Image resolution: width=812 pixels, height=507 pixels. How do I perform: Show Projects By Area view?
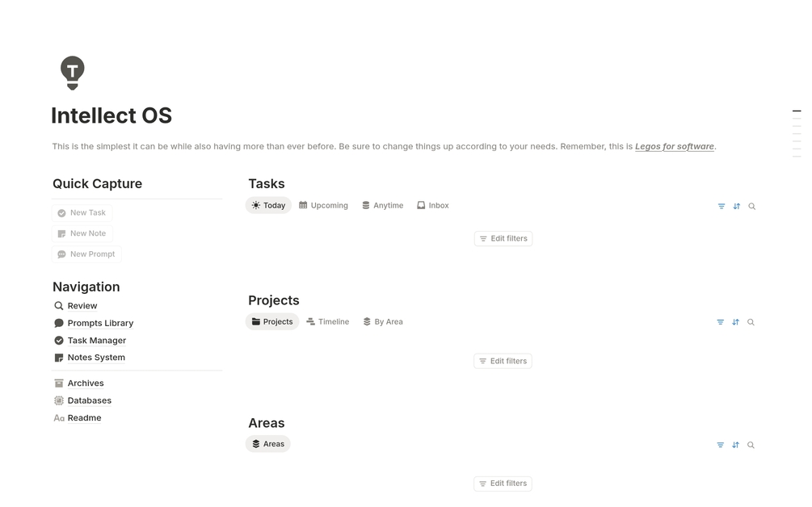tap(383, 321)
